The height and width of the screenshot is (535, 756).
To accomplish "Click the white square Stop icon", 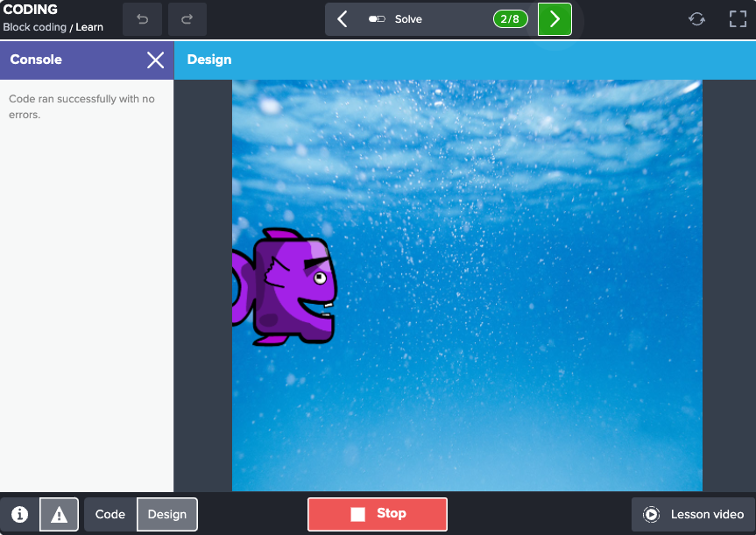I will (360, 514).
